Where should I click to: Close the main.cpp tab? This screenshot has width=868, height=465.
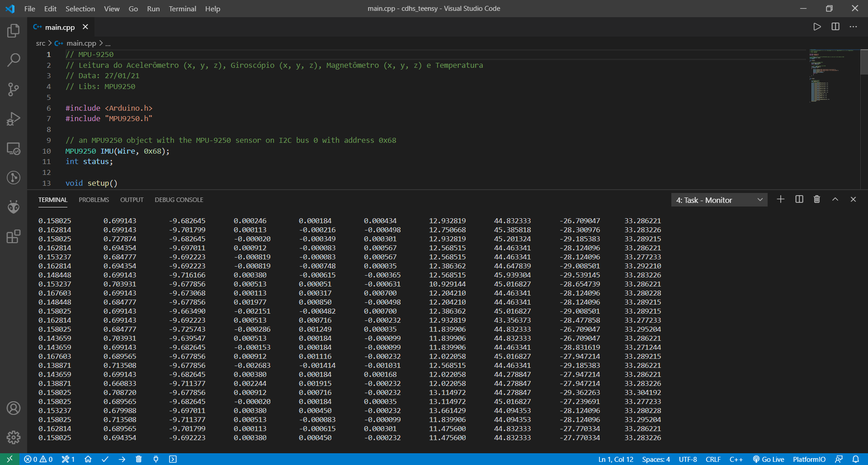(x=85, y=27)
